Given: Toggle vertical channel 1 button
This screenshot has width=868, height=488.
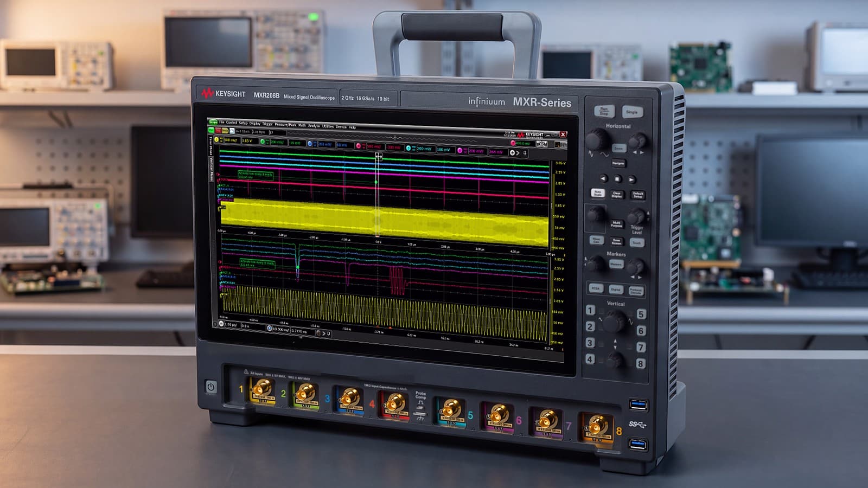Looking at the screenshot, I should click(x=590, y=311).
